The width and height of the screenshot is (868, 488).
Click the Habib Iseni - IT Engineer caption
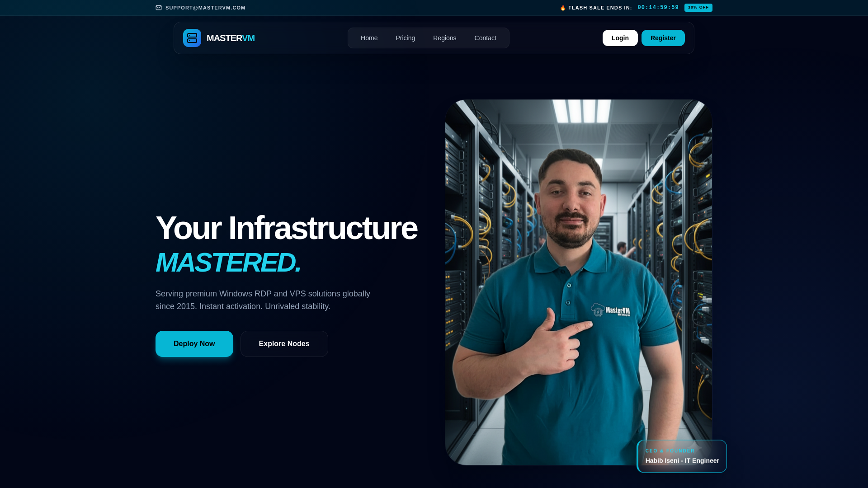(x=682, y=460)
